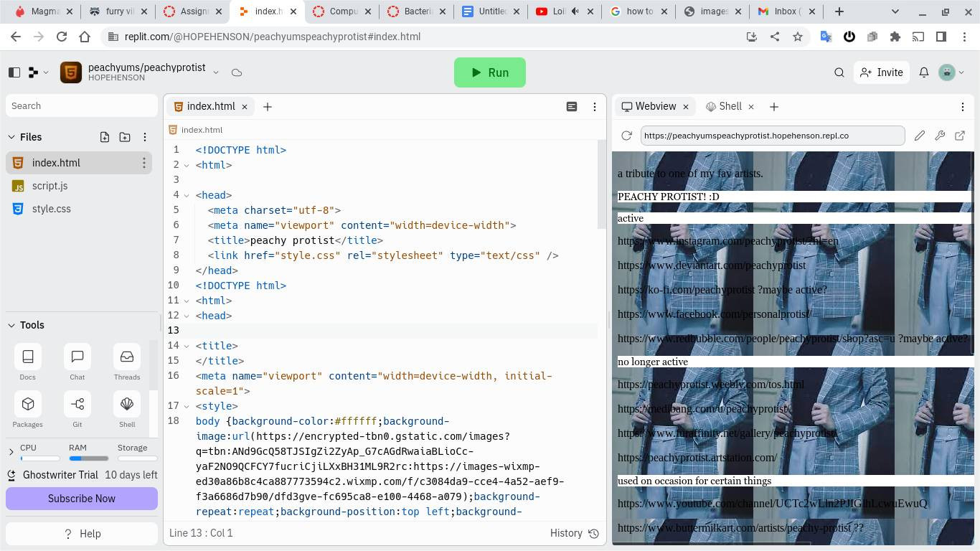
Task: Open the Help link
Action: [x=82, y=534]
